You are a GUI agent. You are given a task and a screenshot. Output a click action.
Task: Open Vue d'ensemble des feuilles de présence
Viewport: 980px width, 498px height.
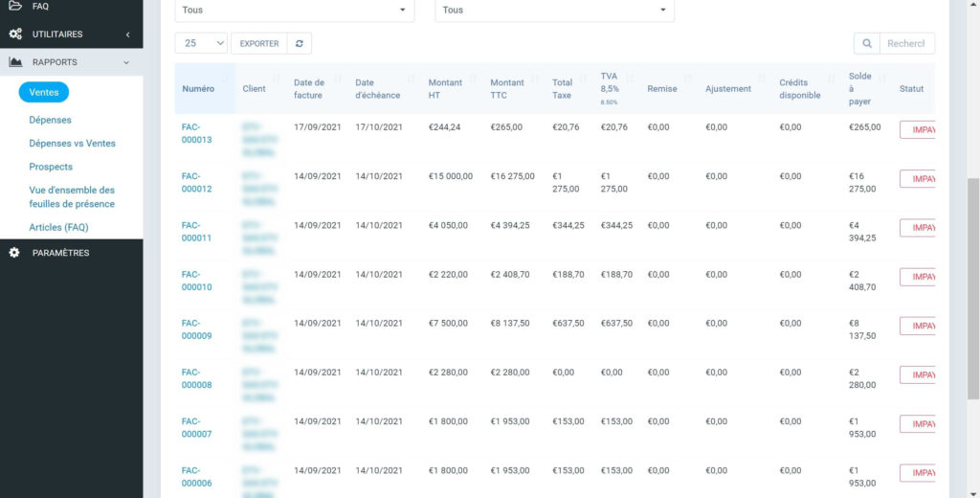coord(72,196)
